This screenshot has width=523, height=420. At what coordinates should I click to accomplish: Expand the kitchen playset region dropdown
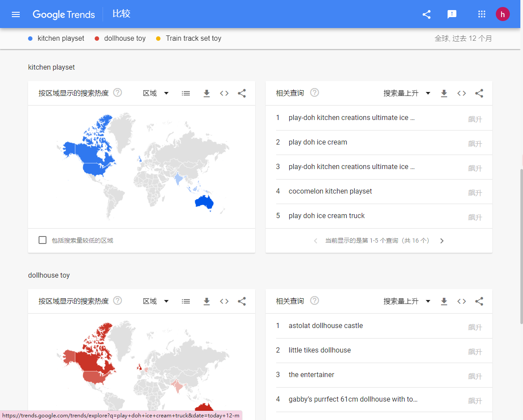156,93
